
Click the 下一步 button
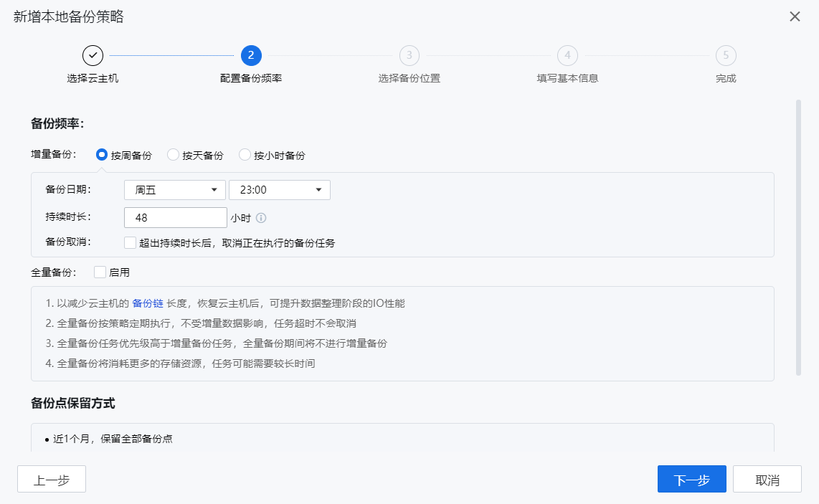click(691, 479)
